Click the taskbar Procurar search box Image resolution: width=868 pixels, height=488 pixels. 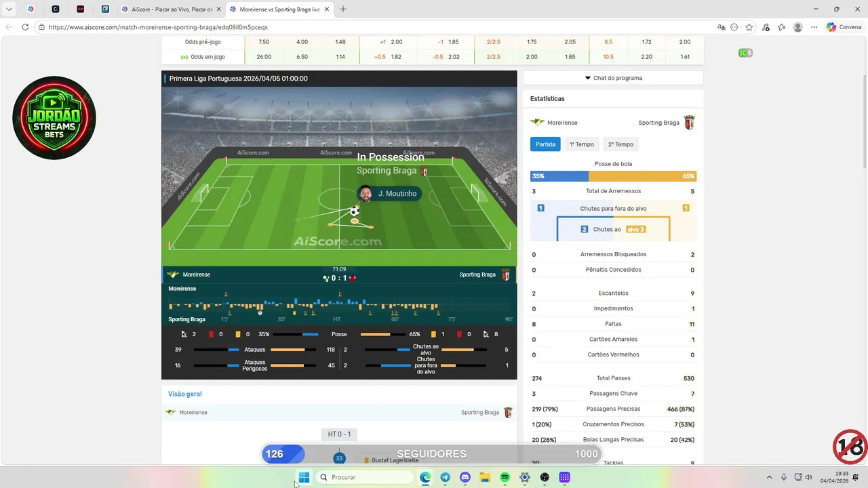pos(365,477)
